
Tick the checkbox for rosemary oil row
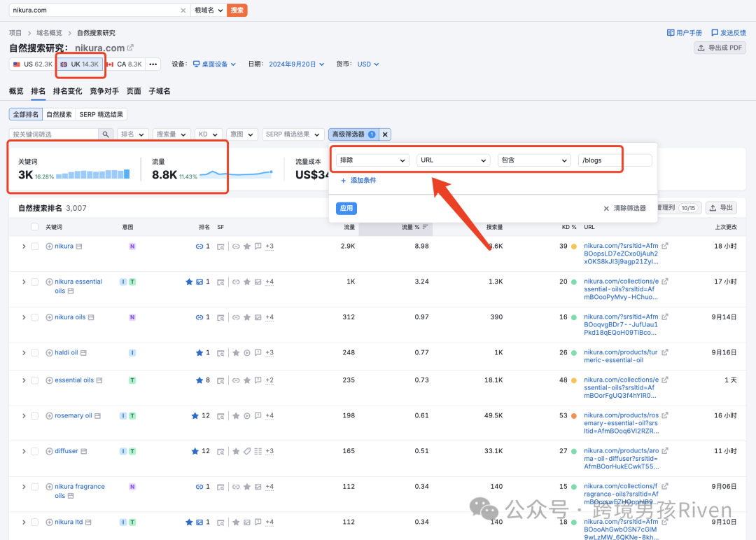(x=35, y=415)
